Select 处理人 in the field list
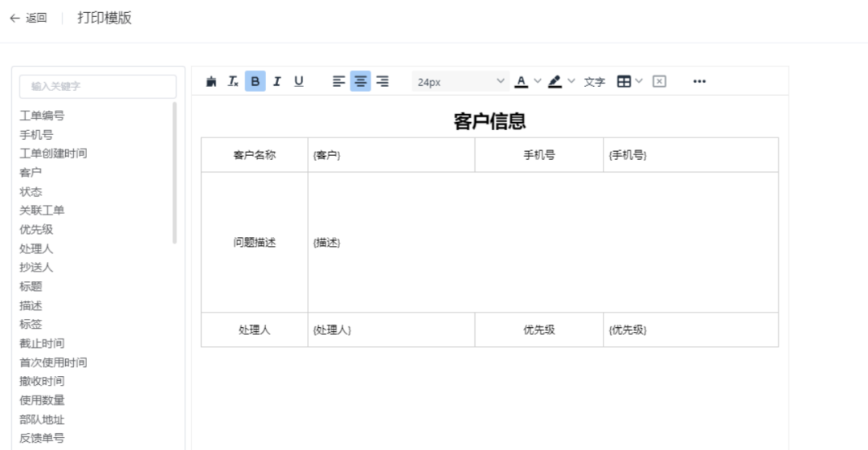Viewport: 868px width, 450px height. [x=36, y=248]
